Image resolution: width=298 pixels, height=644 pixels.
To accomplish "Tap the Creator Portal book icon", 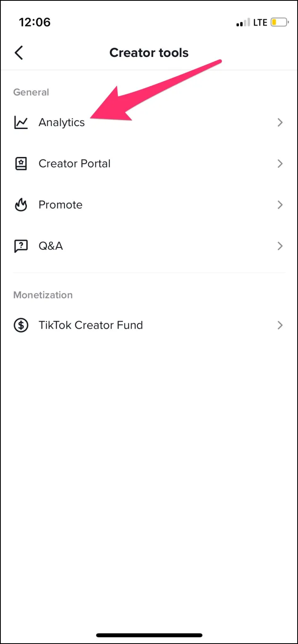I will point(21,164).
